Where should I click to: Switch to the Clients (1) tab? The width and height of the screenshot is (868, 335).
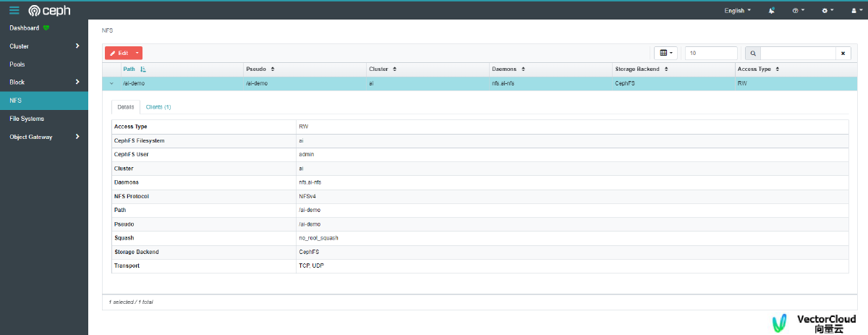[x=158, y=106]
